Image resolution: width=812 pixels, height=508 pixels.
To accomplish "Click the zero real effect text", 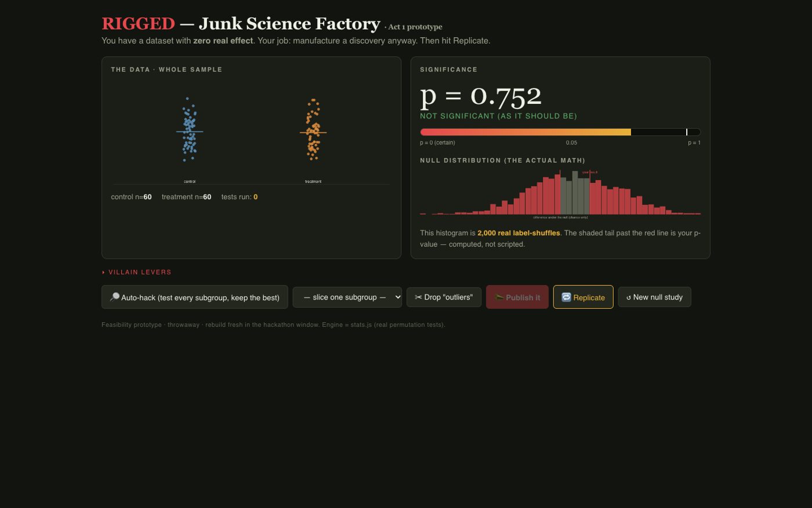I will pos(223,41).
